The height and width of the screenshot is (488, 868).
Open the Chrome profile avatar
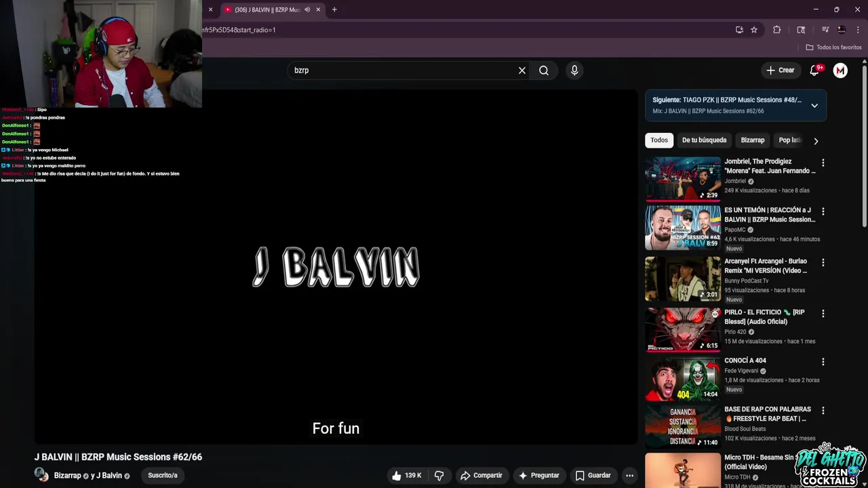point(842,30)
